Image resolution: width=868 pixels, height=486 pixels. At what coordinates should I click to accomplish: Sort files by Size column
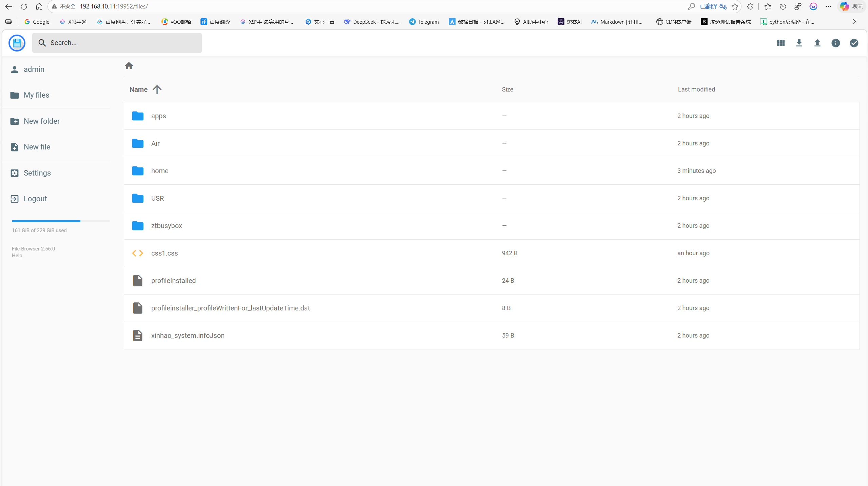[x=507, y=89]
